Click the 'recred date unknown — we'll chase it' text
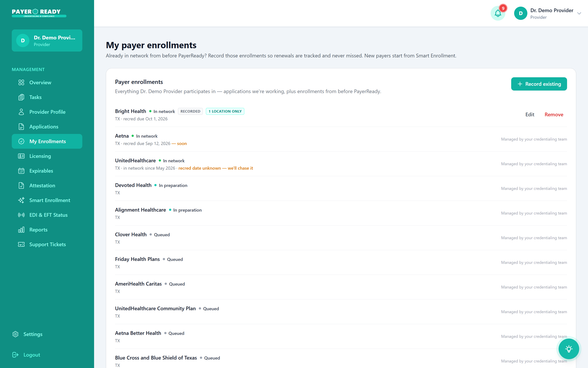 click(216, 168)
